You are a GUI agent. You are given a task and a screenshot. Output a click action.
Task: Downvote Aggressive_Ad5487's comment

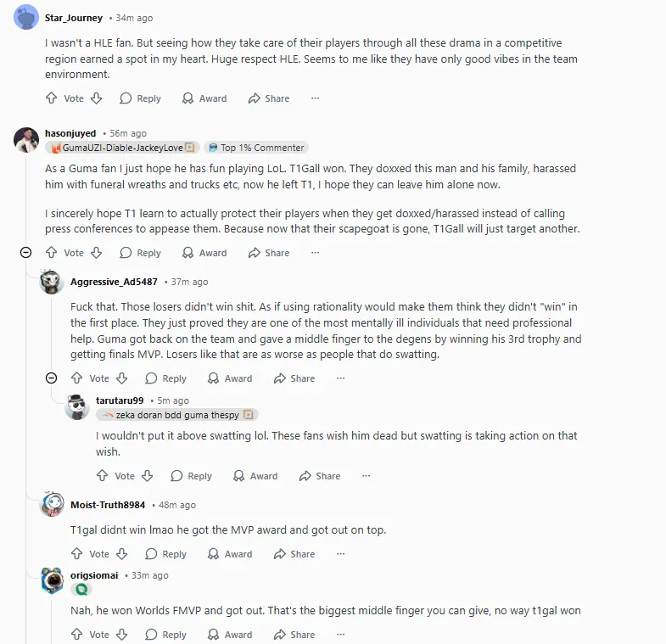tap(121, 378)
